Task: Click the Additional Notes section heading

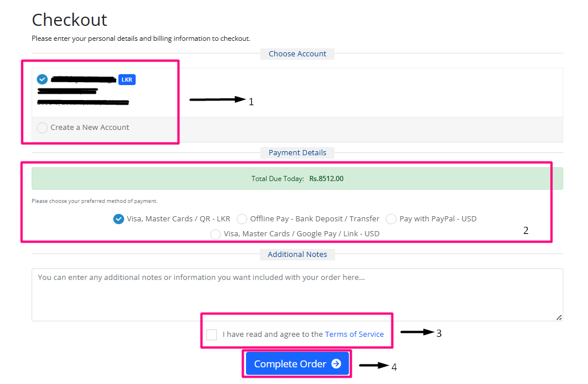Action: point(297,254)
